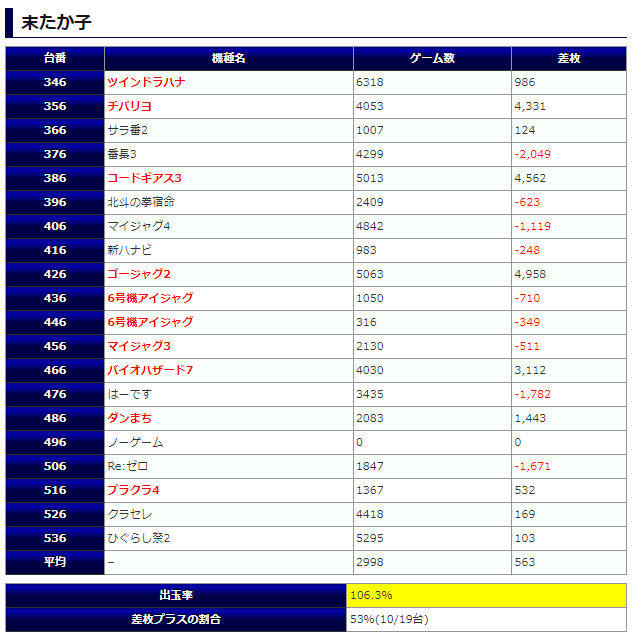Click difference value -623
The width and height of the screenshot is (633, 642).
pos(527,202)
